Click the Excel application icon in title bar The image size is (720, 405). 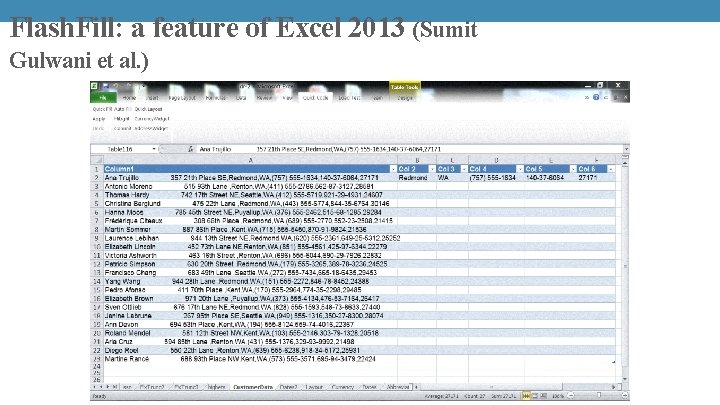point(94,86)
